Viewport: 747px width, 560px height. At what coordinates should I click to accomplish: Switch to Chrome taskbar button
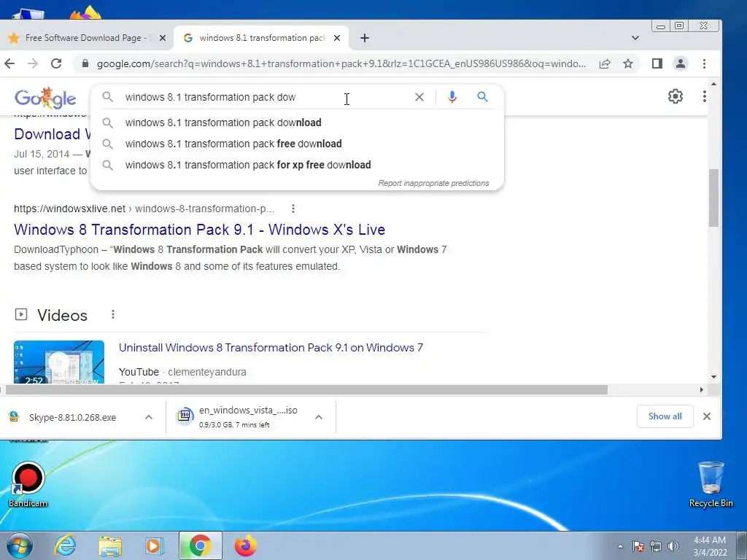coord(200,545)
